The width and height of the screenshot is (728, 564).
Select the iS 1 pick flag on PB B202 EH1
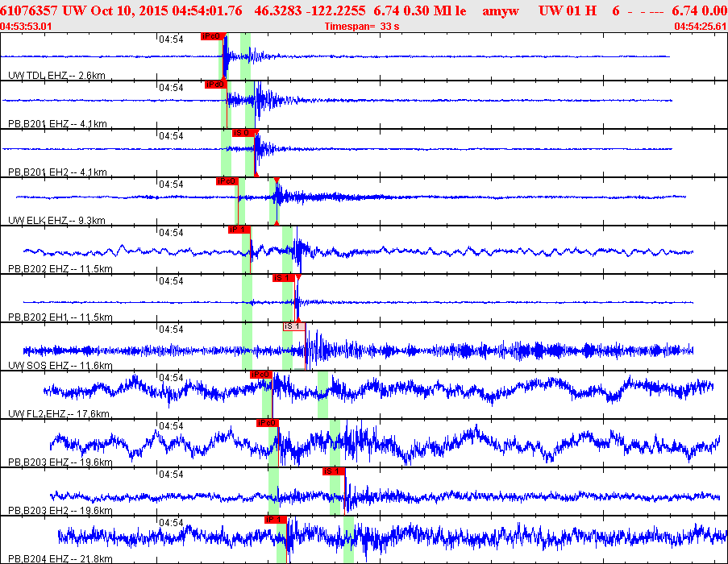(284, 278)
